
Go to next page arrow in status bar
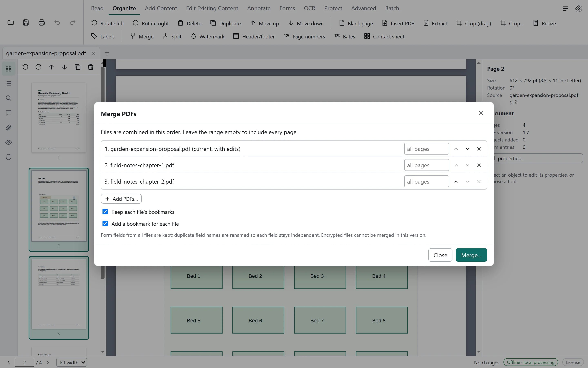tap(48, 362)
